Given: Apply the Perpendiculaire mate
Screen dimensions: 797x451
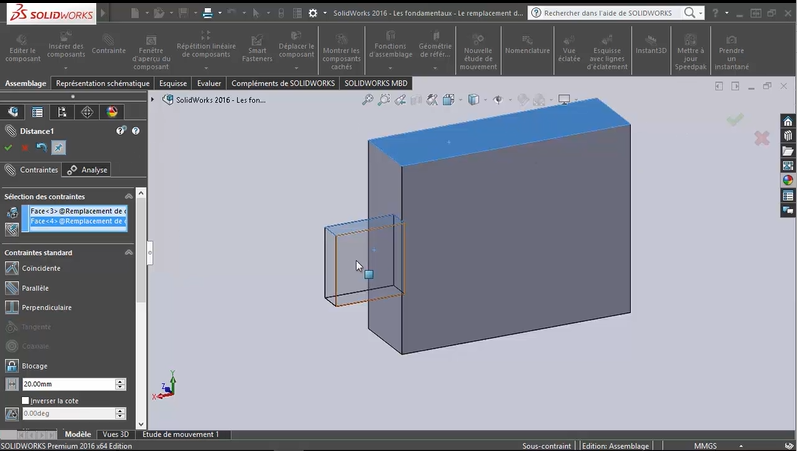Looking at the screenshot, I should tap(12, 307).
